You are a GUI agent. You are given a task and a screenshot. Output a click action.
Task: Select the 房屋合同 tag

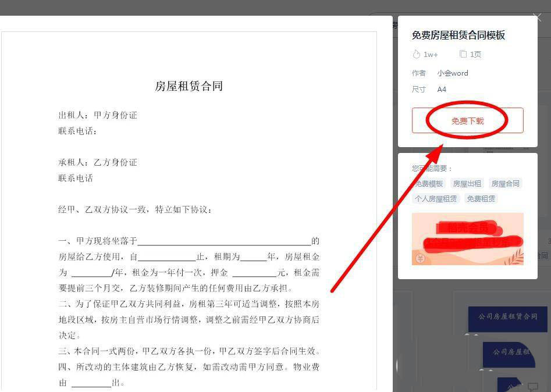pos(505,183)
